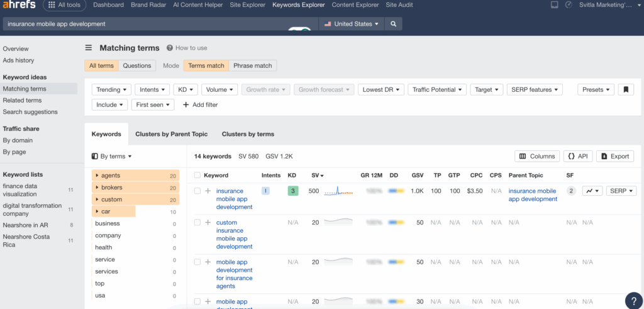Expand the custom term group

pyautogui.click(x=136, y=199)
